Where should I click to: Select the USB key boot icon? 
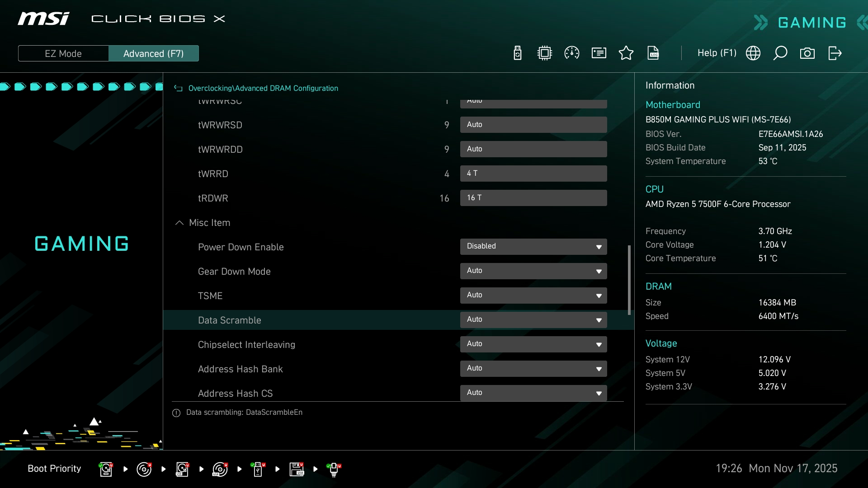[258, 469]
